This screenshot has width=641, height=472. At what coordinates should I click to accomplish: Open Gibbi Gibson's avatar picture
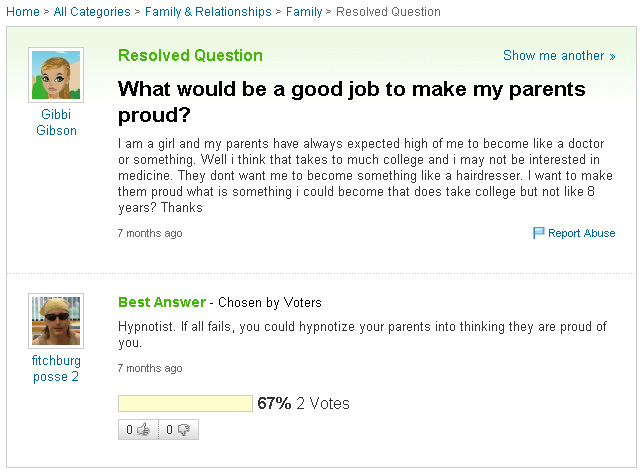56,75
